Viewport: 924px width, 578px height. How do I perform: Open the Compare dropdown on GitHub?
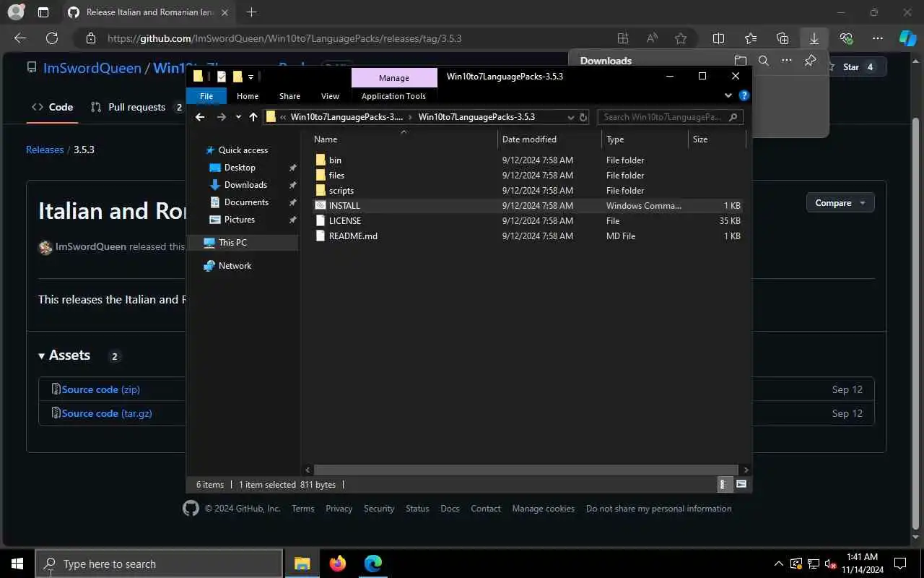click(x=840, y=203)
